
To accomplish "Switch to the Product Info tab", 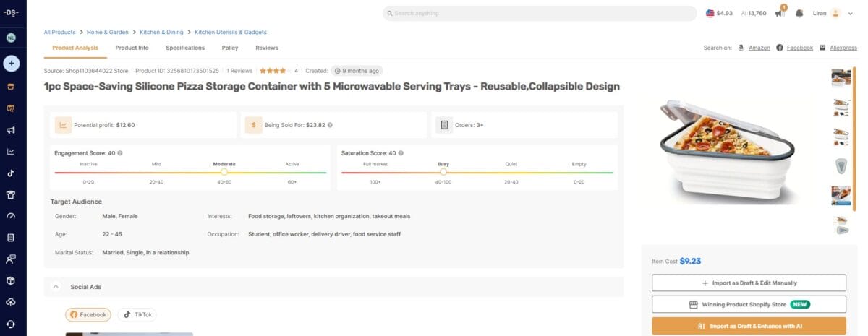I will 132,48.
